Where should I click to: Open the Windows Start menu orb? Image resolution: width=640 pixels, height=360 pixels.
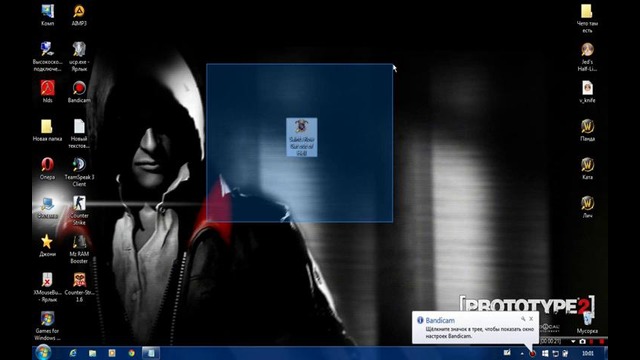pos(43,353)
